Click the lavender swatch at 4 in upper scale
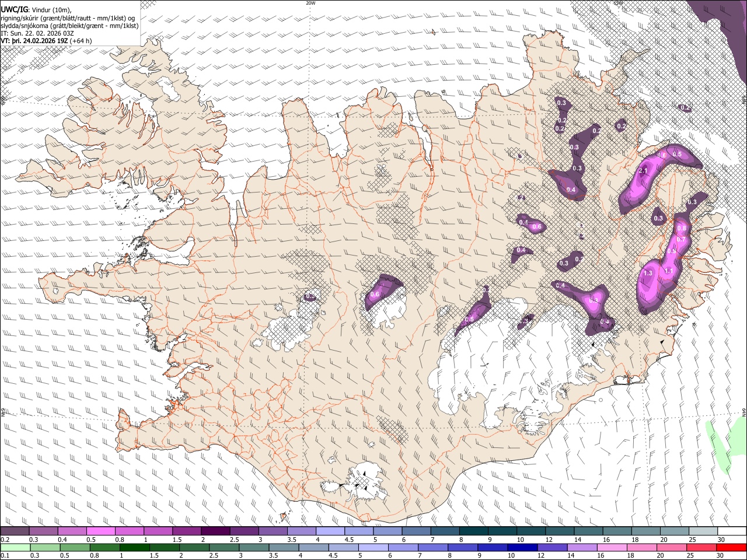747x560 pixels. 330,531
